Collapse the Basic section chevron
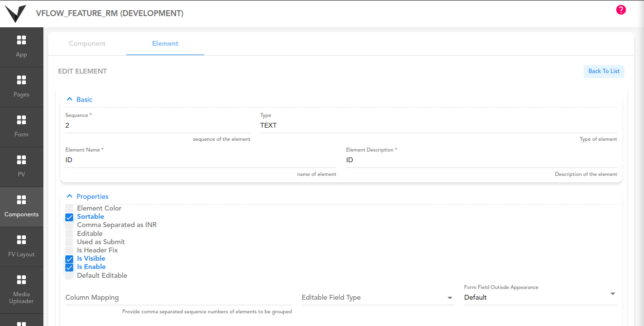Viewport: 644px width, 326px height. (x=69, y=99)
